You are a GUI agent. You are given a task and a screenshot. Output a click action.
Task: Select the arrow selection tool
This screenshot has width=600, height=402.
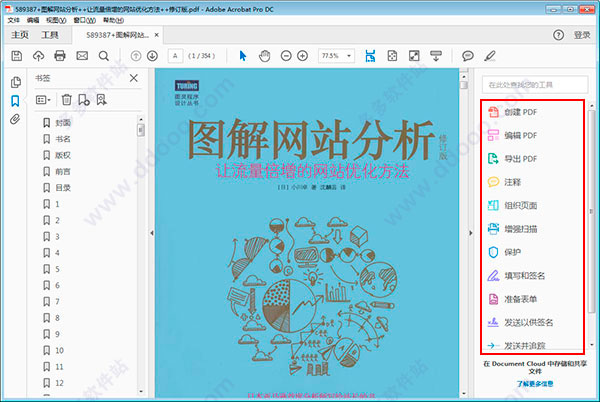click(x=243, y=56)
